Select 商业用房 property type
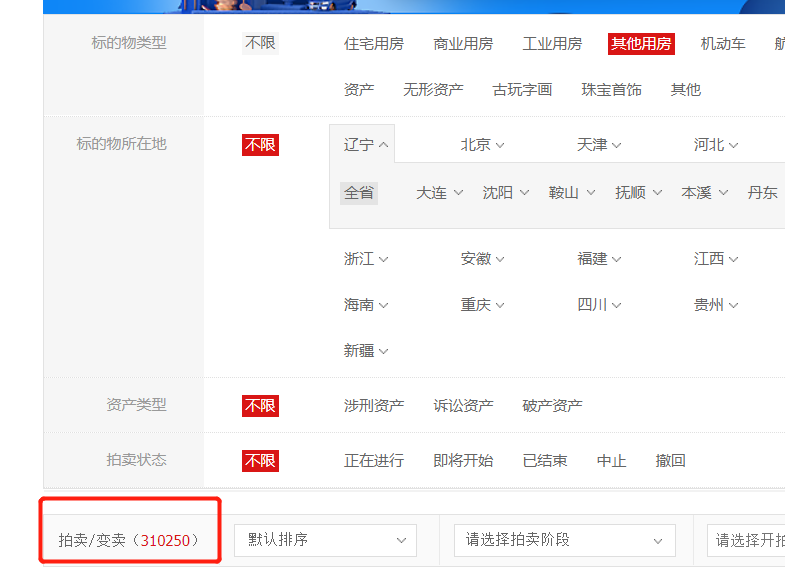This screenshot has height=577, width=785. (463, 44)
